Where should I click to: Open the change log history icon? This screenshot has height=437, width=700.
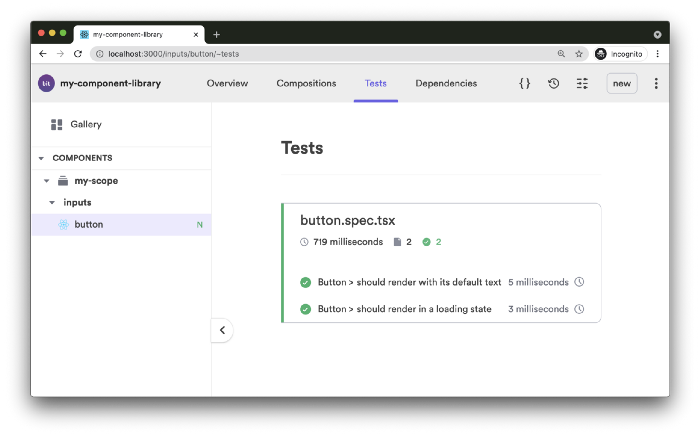554,83
